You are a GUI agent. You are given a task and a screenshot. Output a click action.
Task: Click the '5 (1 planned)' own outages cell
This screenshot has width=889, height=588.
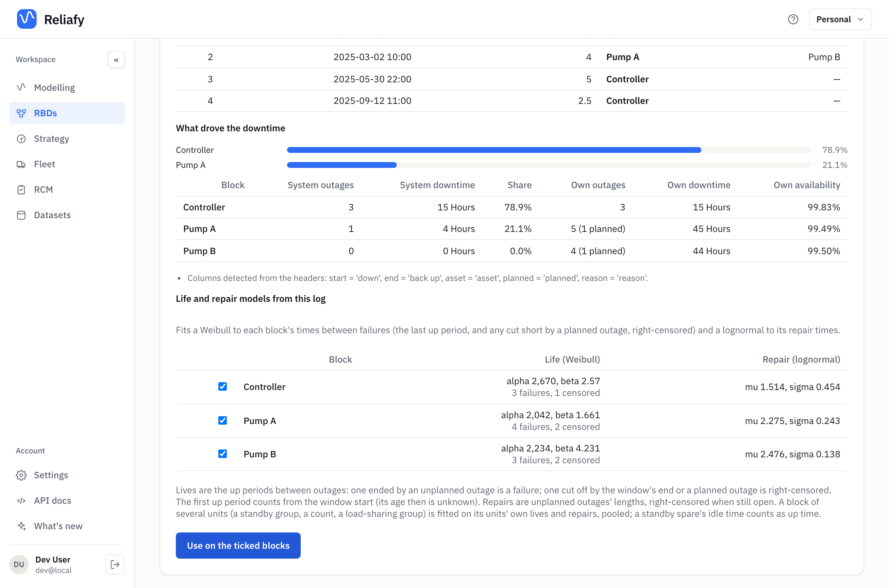pyautogui.click(x=598, y=229)
